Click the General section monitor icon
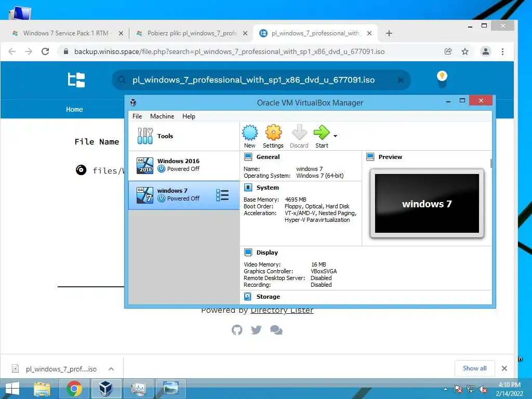The image size is (532, 399). pyautogui.click(x=248, y=157)
